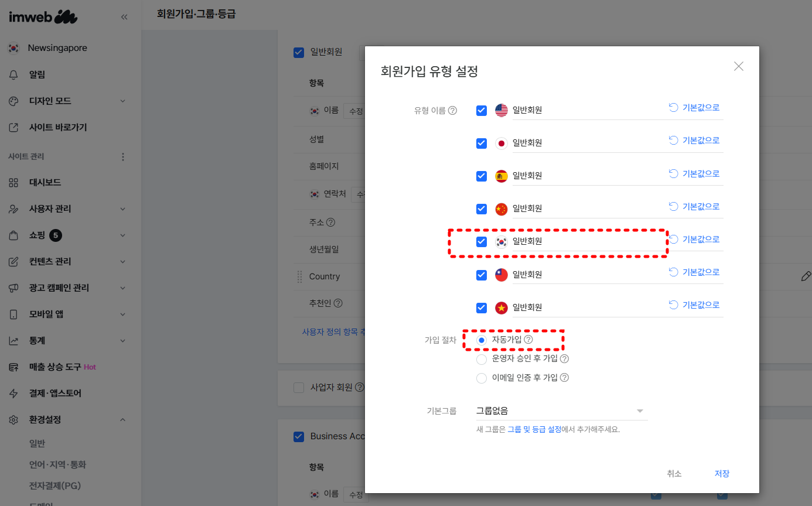Uncheck the Vietnam flag language checkbox
The width and height of the screenshot is (812, 506).
[x=482, y=307]
